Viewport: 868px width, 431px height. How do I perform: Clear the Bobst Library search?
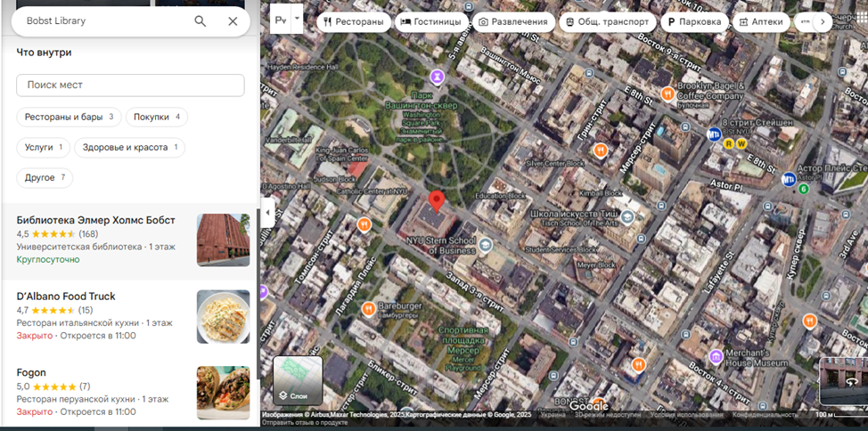pyautogui.click(x=233, y=21)
